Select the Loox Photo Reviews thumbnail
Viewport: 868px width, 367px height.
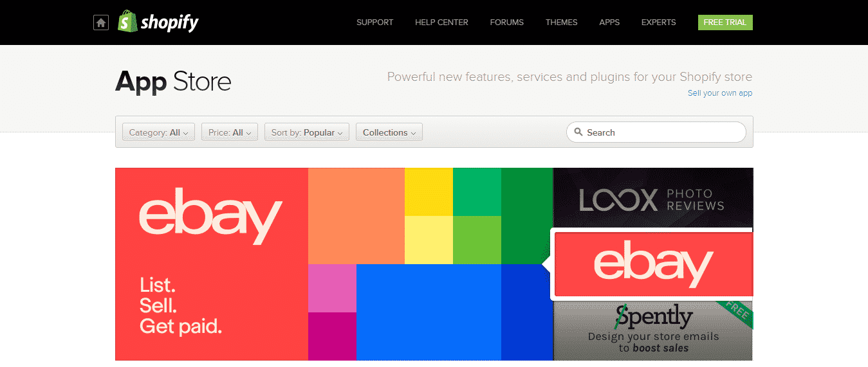pos(652,199)
